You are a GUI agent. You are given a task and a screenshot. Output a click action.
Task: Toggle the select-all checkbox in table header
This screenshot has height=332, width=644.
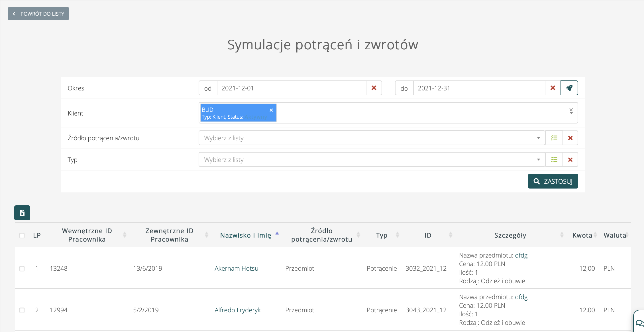point(22,236)
